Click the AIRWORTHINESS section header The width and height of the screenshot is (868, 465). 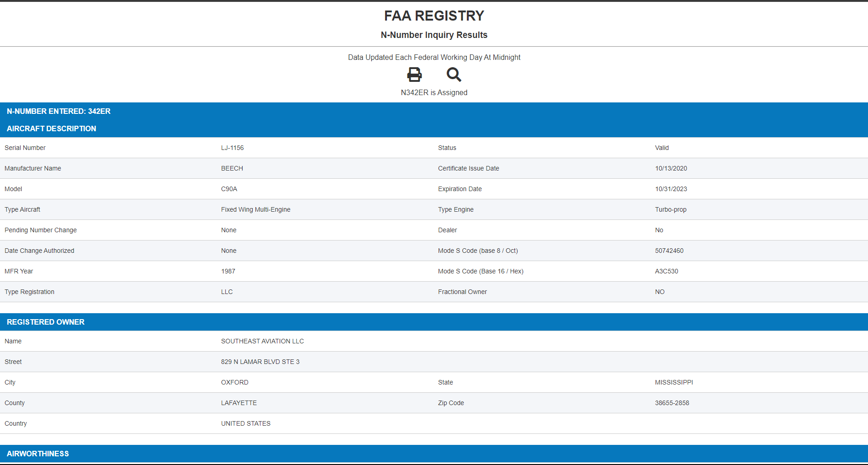pyautogui.click(x=38, y=454)
